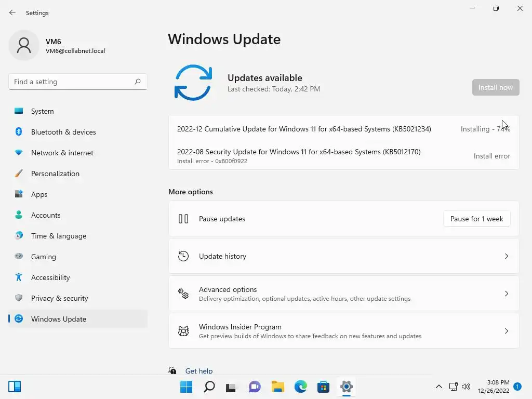
Task: Open File Explorer from taskbar
Action: pos(277,387)
